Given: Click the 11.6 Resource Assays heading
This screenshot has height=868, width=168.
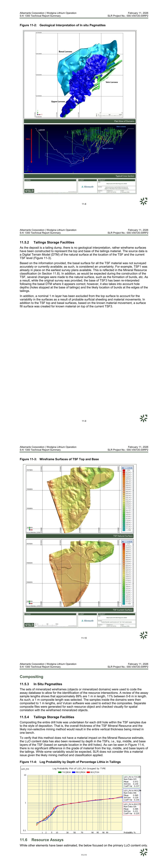Looking at the screenshot, I should click(42, 840).
